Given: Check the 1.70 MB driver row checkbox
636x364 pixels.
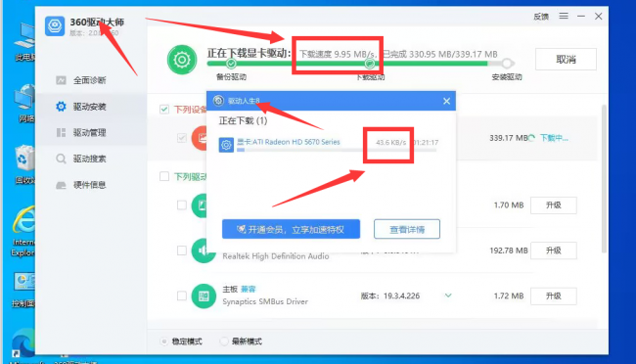Looking at the screenshot, I should point(182,205).
